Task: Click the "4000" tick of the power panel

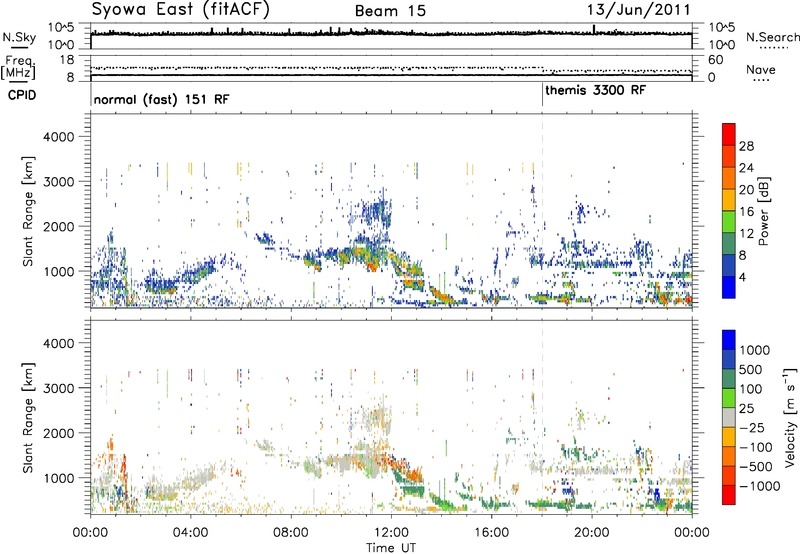Action: coord(58,137)
